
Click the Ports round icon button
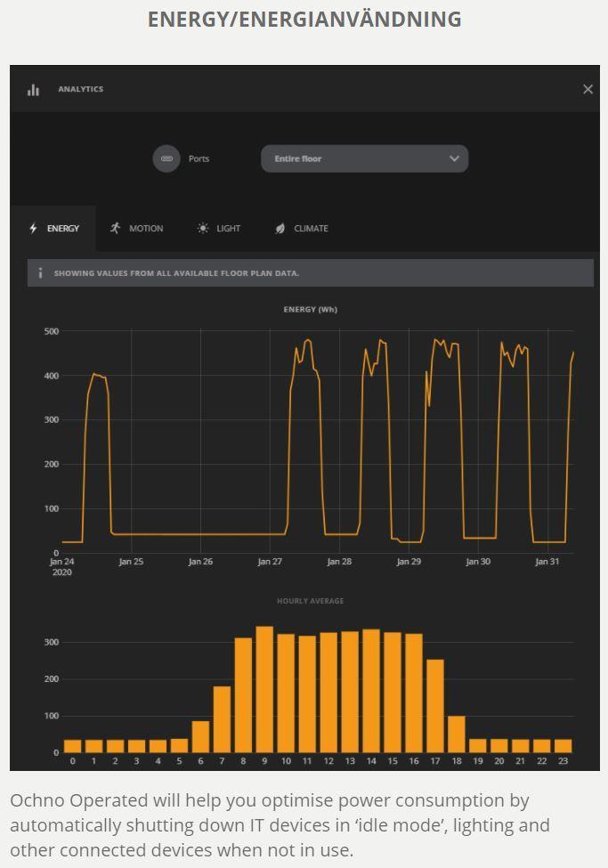click(166, 158)
